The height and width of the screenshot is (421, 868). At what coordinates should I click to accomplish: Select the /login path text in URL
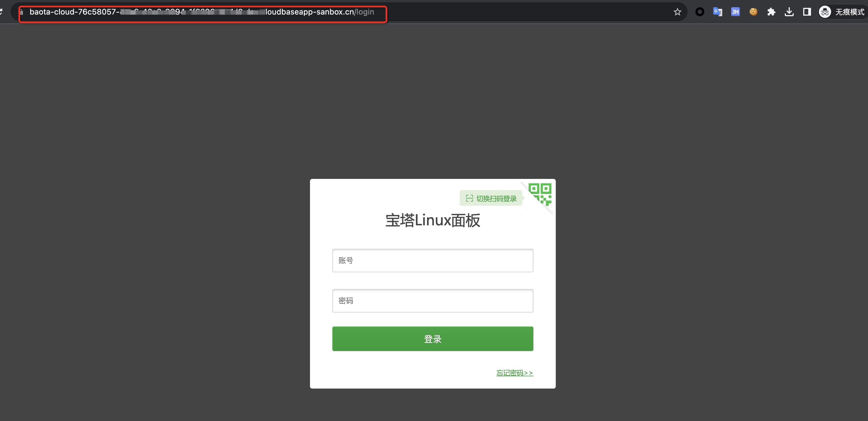pyautogui.click(x=364, y=12)
